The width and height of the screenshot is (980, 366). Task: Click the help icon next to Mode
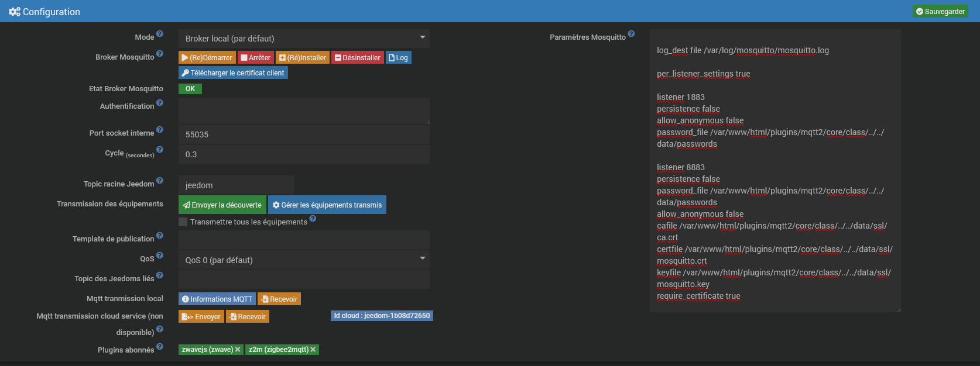(160, 34)
